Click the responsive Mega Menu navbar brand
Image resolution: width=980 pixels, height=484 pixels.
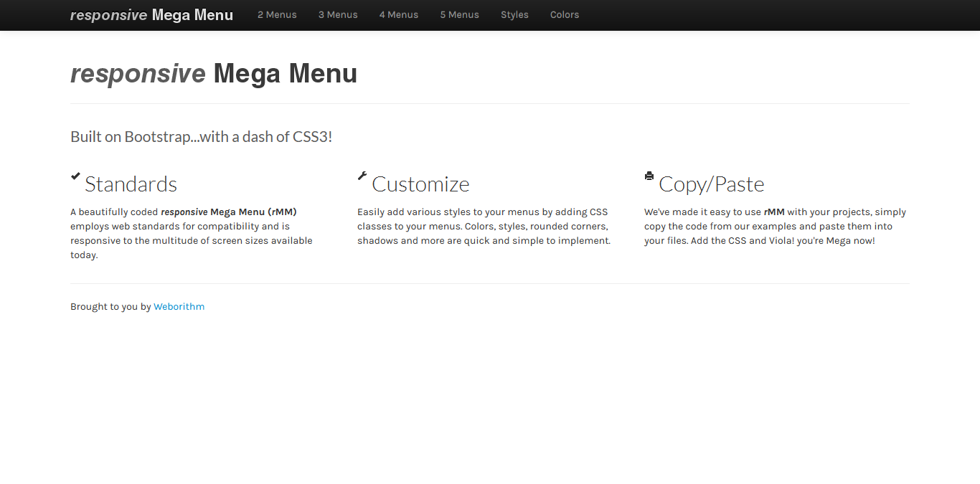click(x=151, y=14)
